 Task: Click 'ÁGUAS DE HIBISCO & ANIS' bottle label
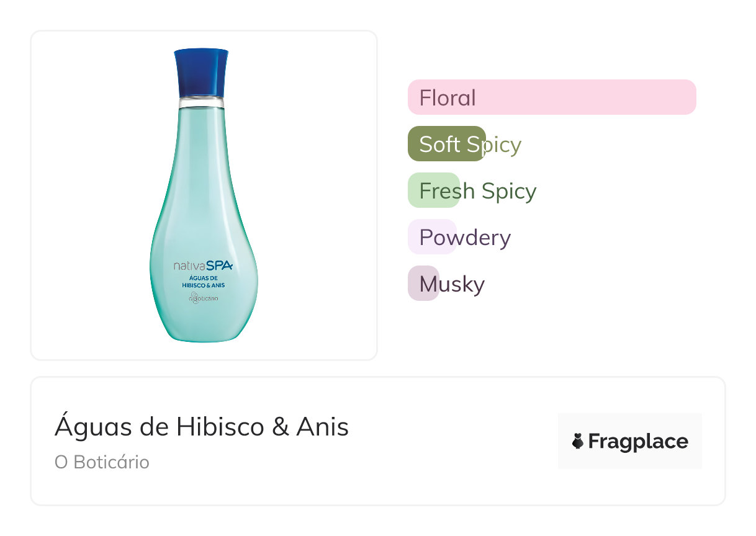tap(204, 282)
